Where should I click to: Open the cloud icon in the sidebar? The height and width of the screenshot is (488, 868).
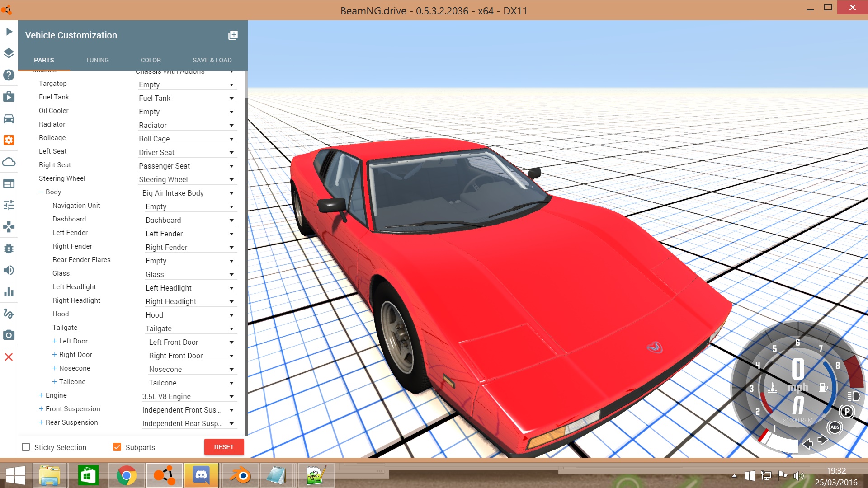[x=9, y=162]
